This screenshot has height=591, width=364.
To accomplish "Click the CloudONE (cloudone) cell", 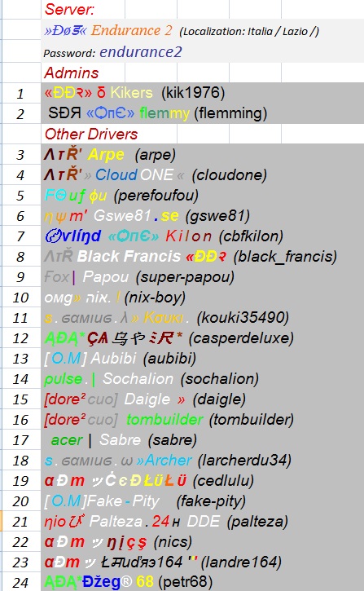I will point(203,174).
